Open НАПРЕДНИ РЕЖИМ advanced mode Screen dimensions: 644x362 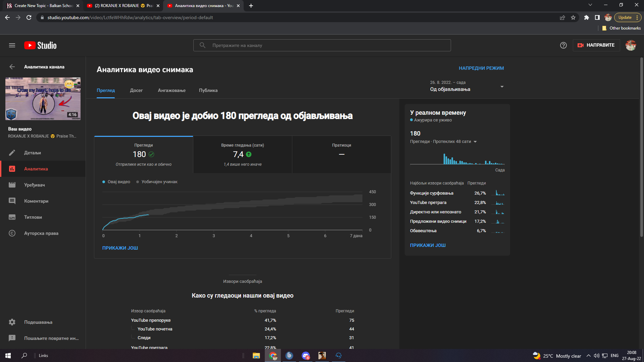coord(481,68)
